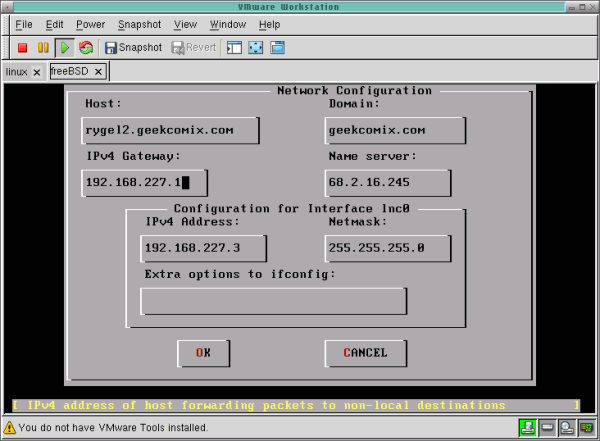Open the Window menu
The width and height of the screenshot is (600, 441).
click(x=228, y=24)
